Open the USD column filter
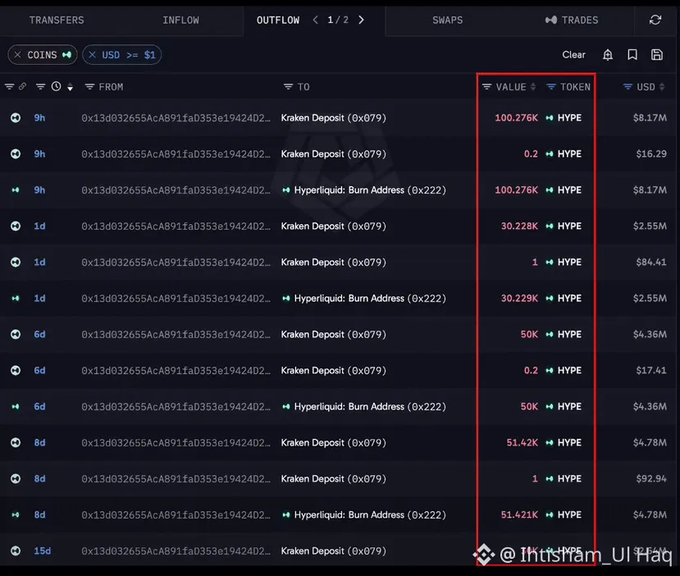680x576 pixels. (x=627, y=87)
